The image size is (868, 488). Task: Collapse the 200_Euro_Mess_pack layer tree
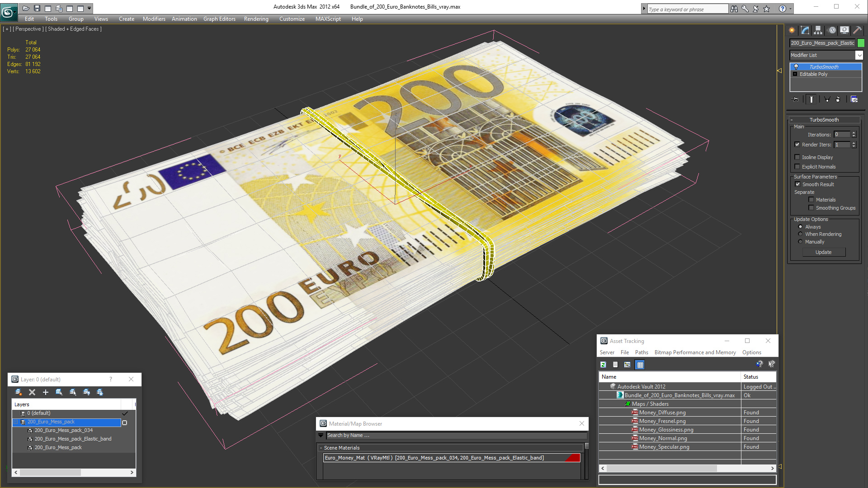click(16, 422)
